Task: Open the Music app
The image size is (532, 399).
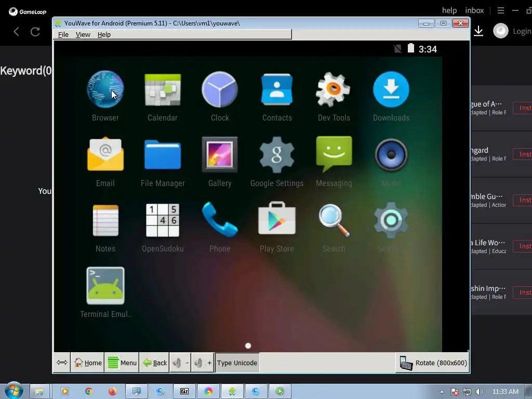Action: (x=391, y=155)
